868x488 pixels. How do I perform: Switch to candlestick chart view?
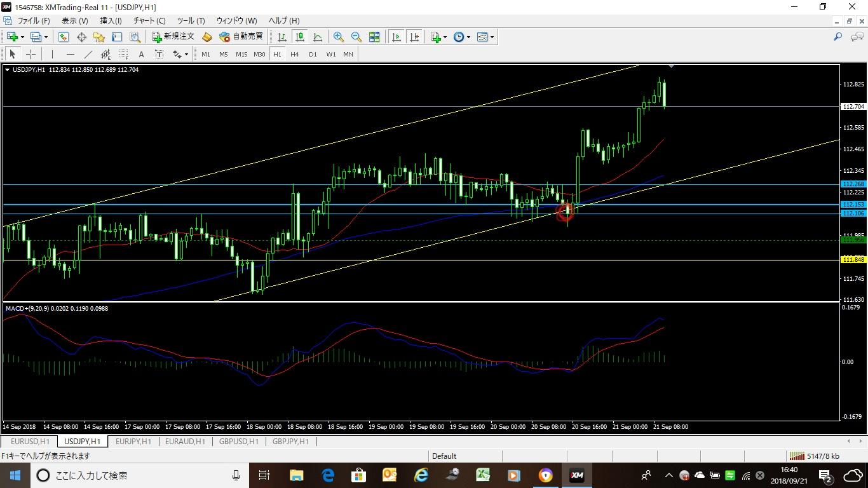(x=299, y=37)
